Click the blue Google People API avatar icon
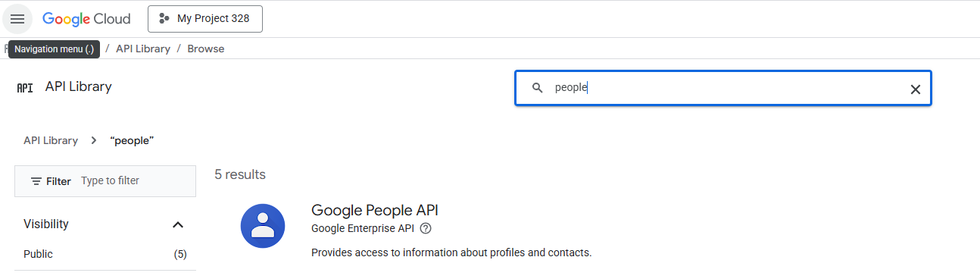 point(263,226)
